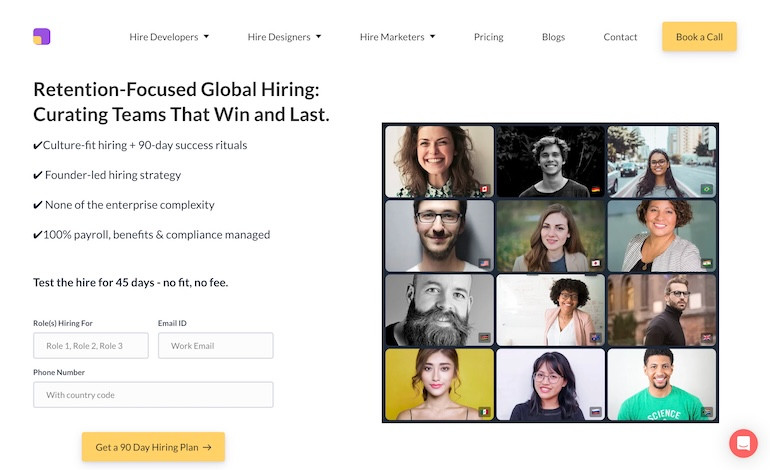Navigate to the Contact page
Image resolution: width=770 pixels, height=470 pixels.
click(x=620, y=37)
